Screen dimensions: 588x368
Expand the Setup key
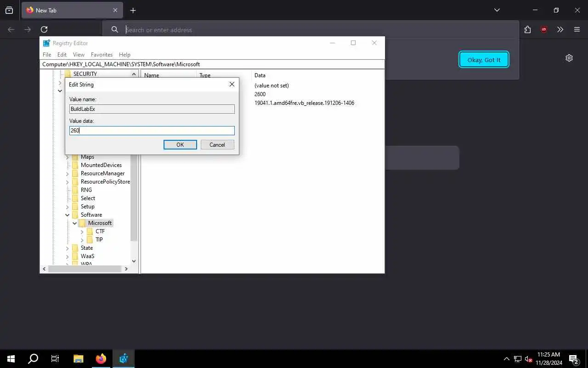click(68, 207)
